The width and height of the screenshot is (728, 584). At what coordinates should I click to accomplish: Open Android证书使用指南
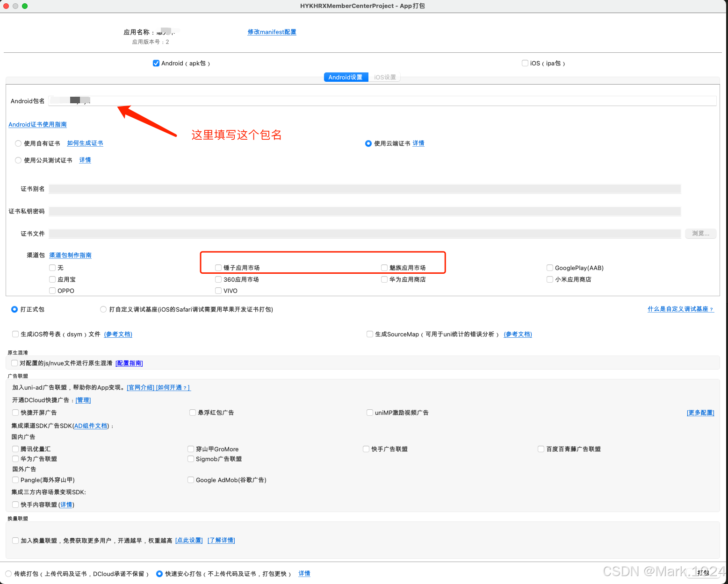tap(37, 124)
